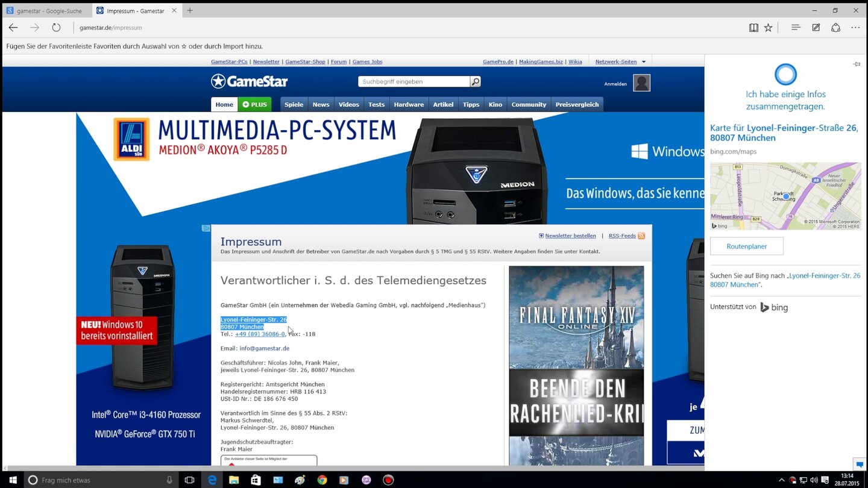868x488 pixels.
Task: Click the address bar gamestar.de/impressum
Action: [110, 28]
